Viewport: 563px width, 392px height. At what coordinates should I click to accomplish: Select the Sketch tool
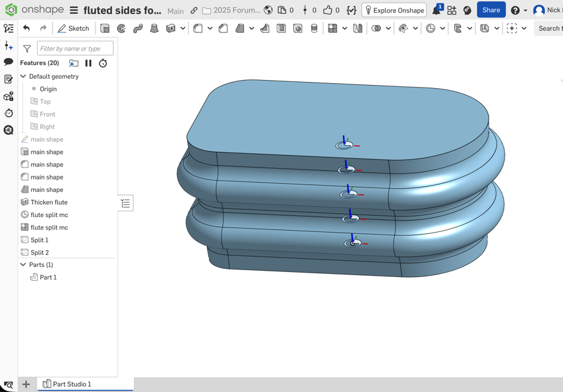click(73, 28)
